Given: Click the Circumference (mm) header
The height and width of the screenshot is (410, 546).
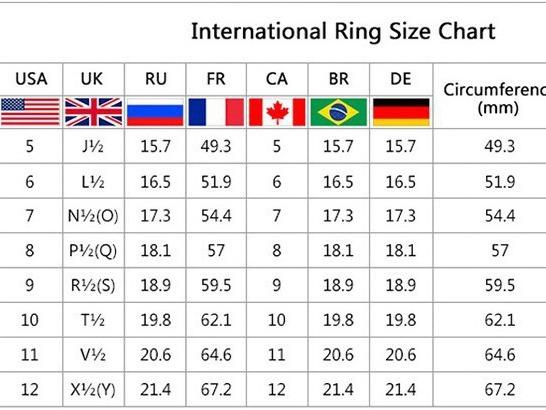Looking at the screenshot, I should coord(494,99).
